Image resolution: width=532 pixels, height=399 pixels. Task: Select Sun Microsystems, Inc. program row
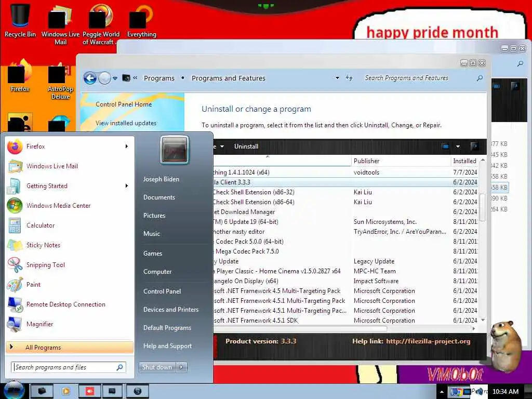click(346, 222)
